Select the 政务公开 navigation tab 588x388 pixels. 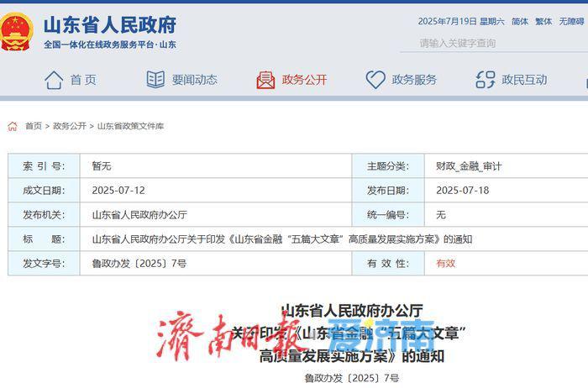[x=304, y=80]
